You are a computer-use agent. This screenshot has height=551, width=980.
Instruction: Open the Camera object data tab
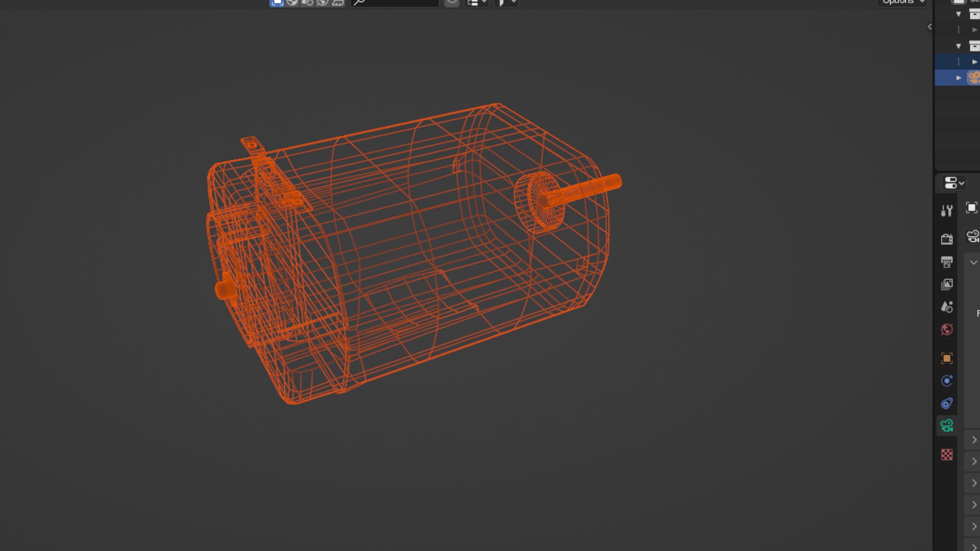point(947,425)
